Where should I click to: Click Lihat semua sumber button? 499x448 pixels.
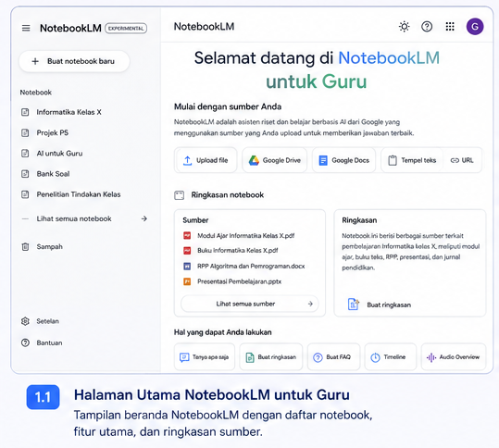[x=250, y=304]
